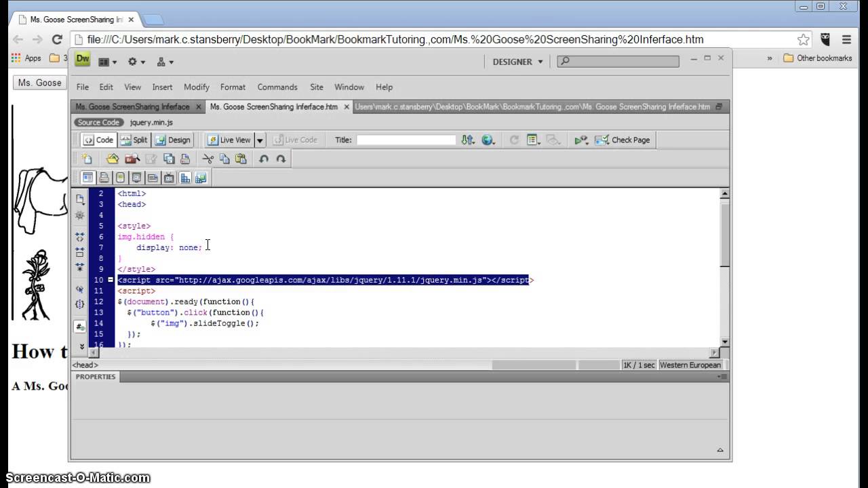Open the Site management dropdown icon
The width and height of the screenshot is (868, 488).
(x=165, y=62)
